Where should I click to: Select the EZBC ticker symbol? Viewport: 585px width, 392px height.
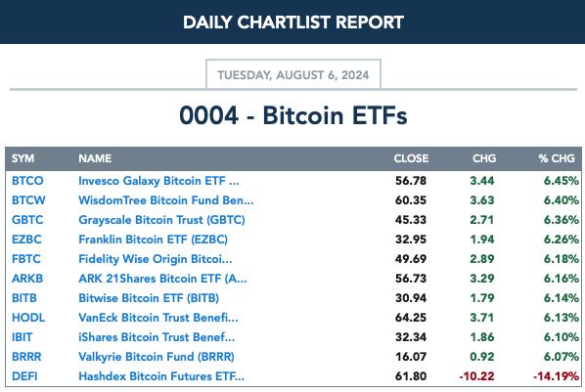coord(26,240)
